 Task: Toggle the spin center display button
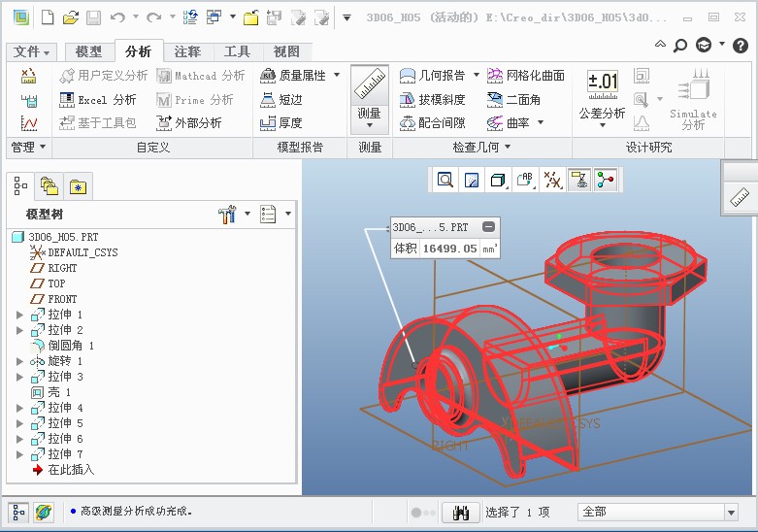579,180
